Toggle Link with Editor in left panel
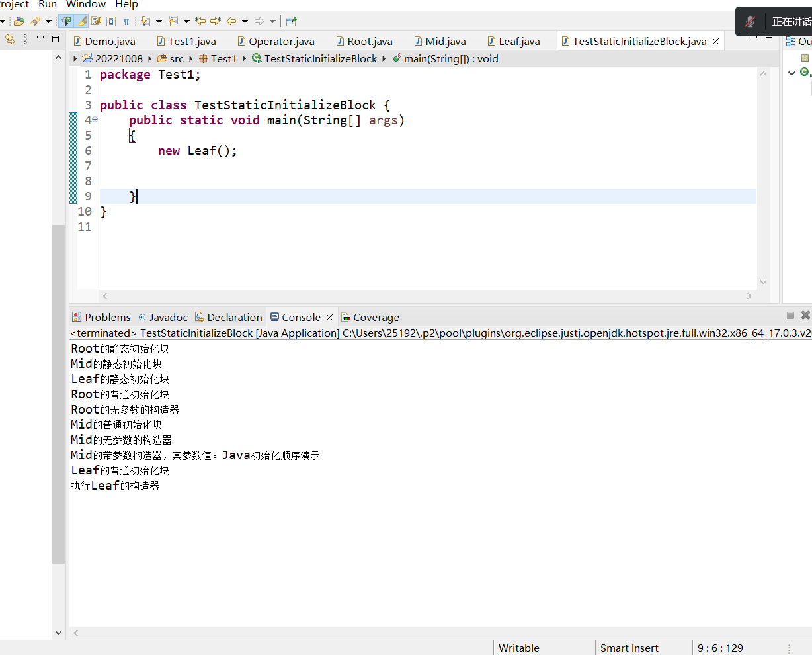The height and width of the screenshot is (655, 812). coord(9,39)
